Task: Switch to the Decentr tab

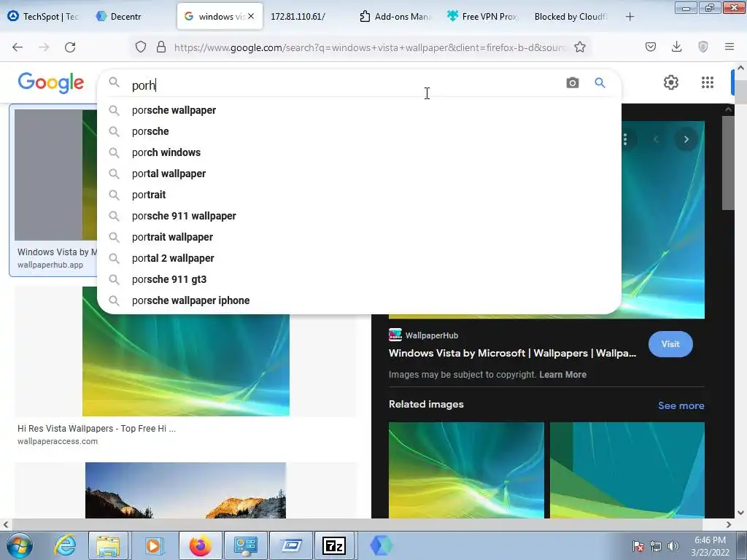Action: pyautogui.click(x=125, y=17)
